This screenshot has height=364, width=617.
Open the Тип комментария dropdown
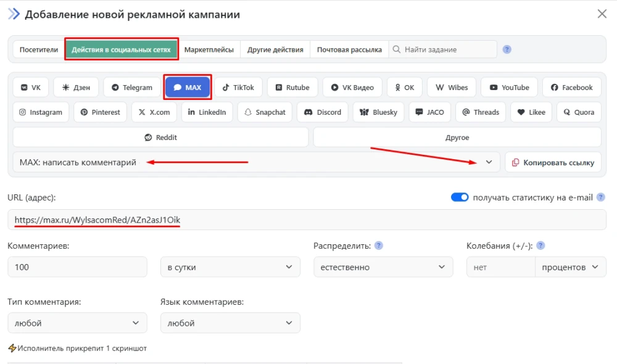tap(77, 323)
